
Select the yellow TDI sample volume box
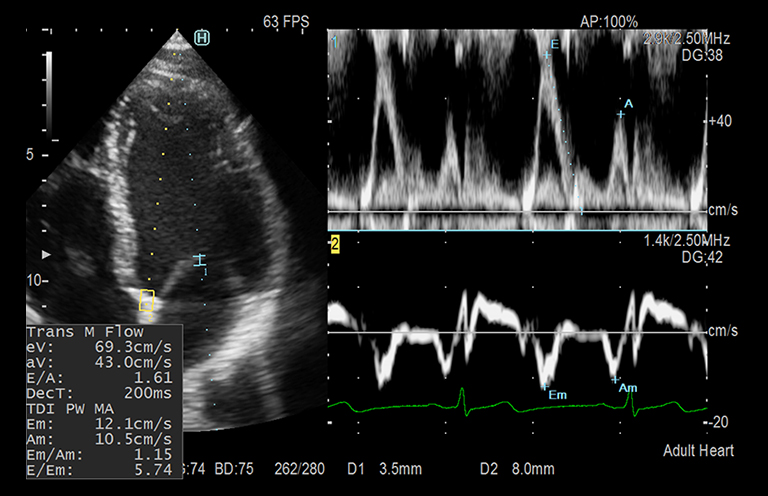click(147, 299)
